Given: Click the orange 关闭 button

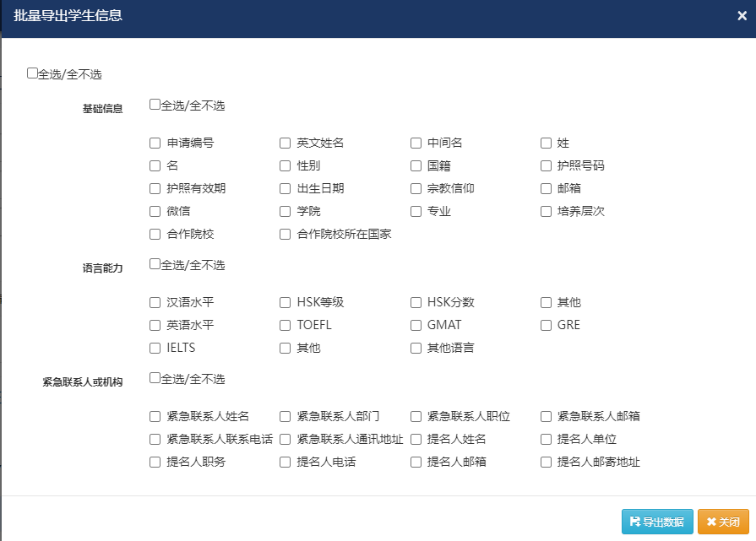Looking at the screenshot, I should [x=723, y=522].
